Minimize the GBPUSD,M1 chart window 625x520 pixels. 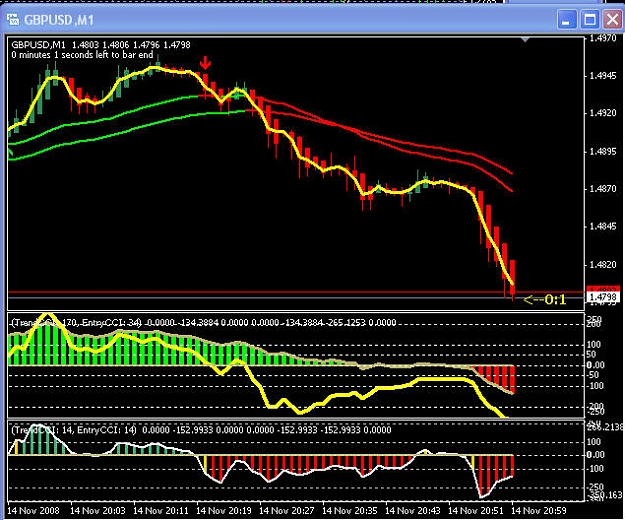click(566, 20)
